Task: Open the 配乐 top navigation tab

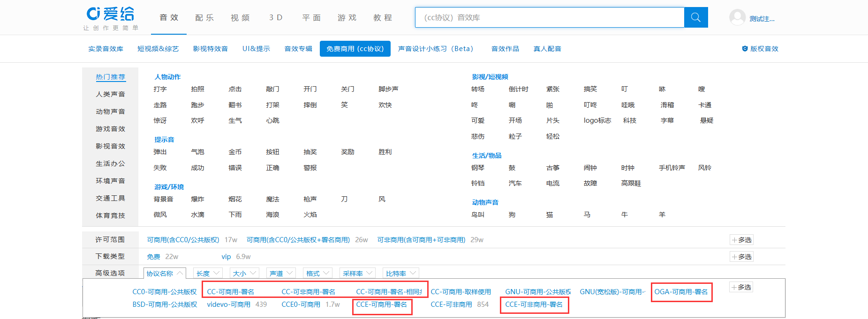Action: point(204,17)
